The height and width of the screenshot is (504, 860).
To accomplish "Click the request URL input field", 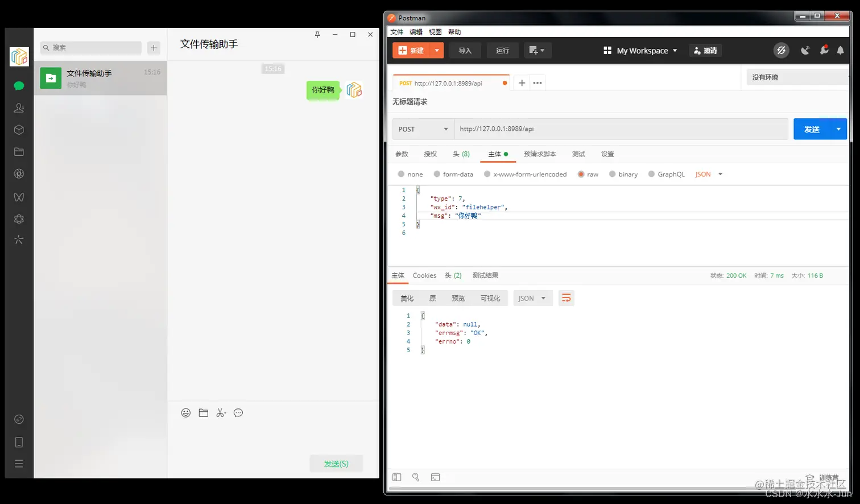I will (x=621, y=129).
